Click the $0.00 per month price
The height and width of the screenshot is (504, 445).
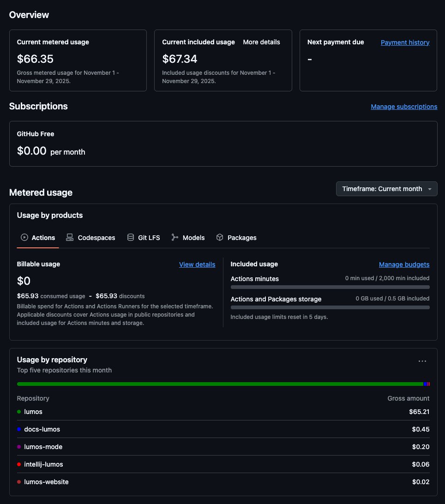51,151
